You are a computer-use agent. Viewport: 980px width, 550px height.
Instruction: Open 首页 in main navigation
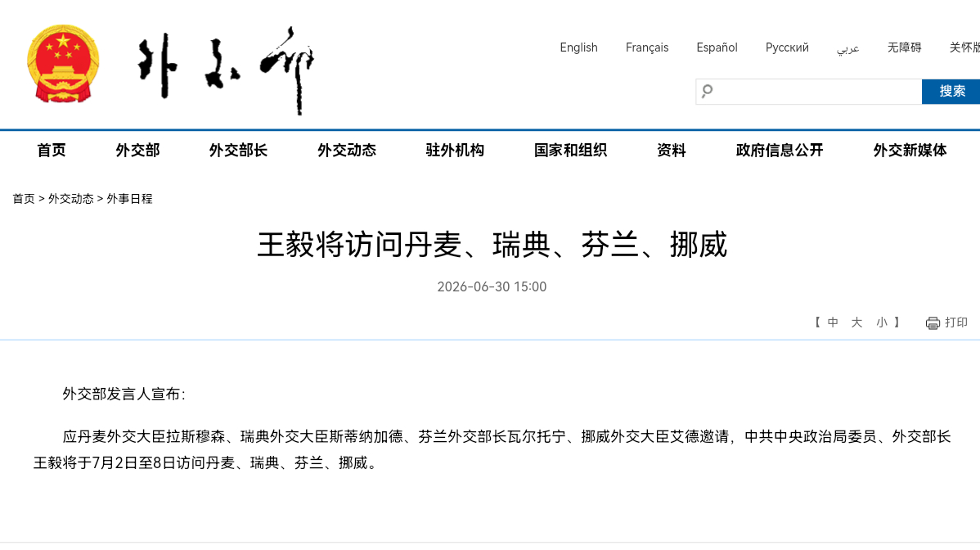pos(52,150)
